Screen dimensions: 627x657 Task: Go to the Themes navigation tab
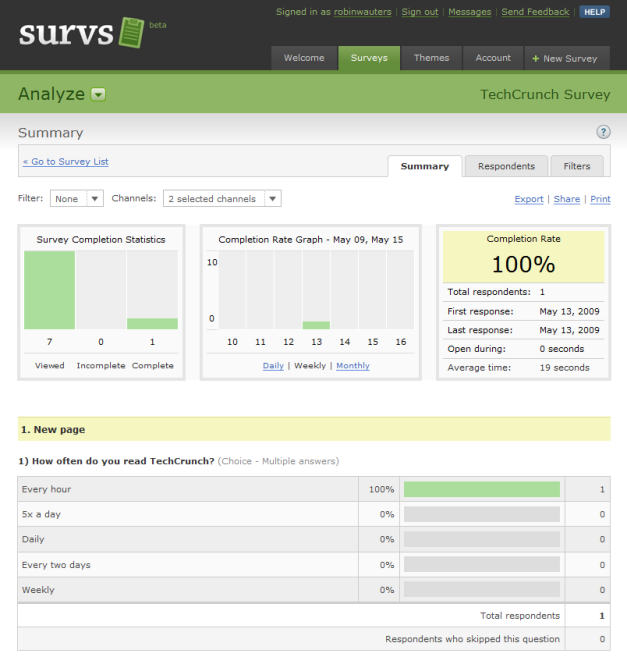[432, 58]
